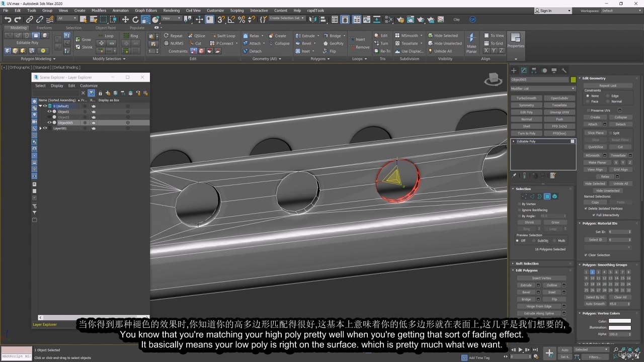Viewport: 644px width, 362px height.
Task: Open the Polygon Modeling ribbon dropdown
Action: coord(38,59)
